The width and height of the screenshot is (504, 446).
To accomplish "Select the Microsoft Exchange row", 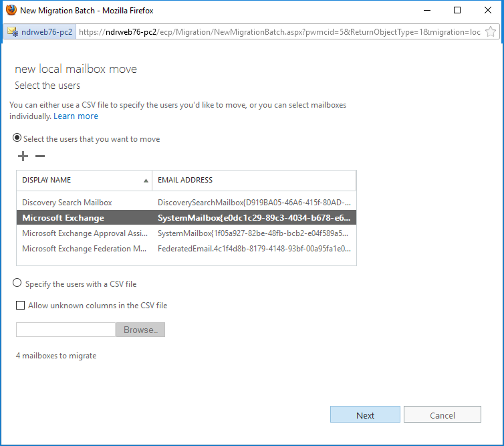I will (x=186, y=218).
